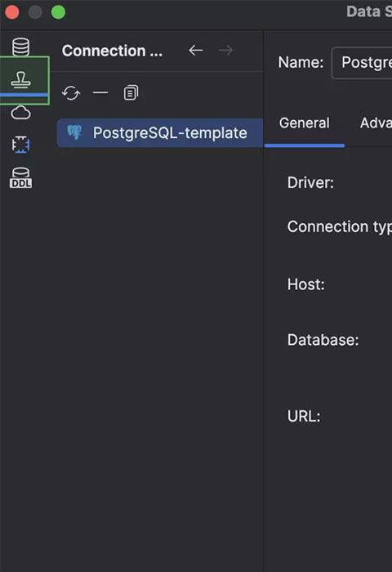Select the Connection Templates stamp icon
The width and height of the screenshot is (392, 572).
click(x=20, y=79)
